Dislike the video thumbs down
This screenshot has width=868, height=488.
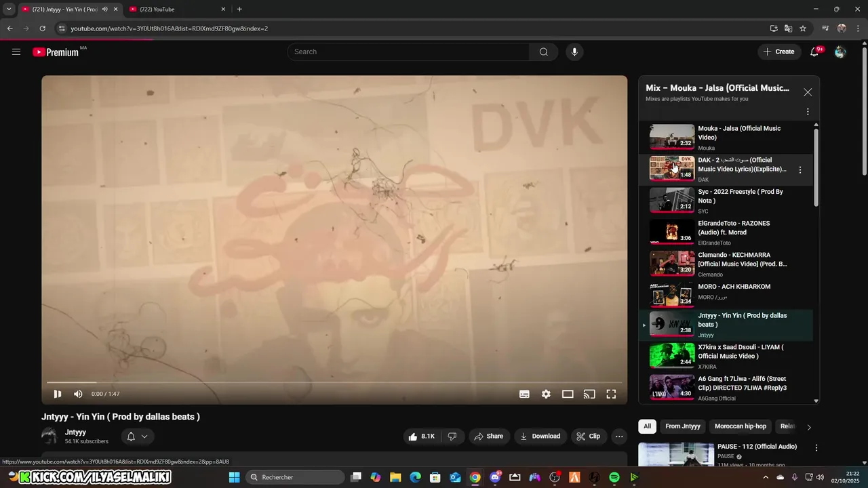[x=452, y=436]
